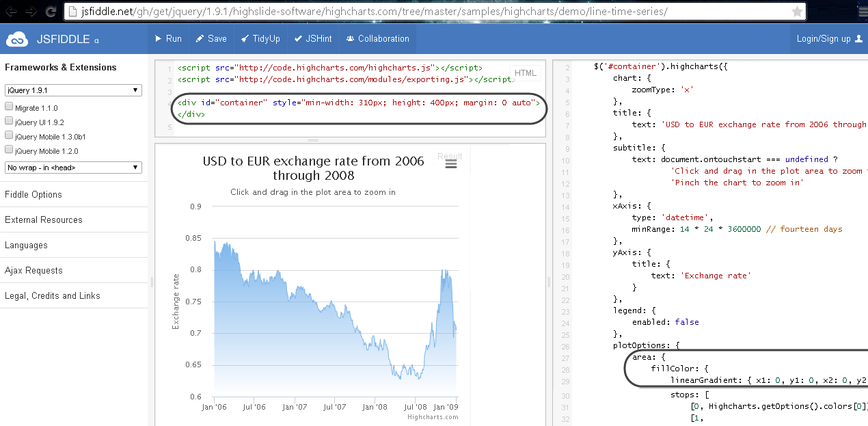Open the Login/Sign up link
The height and width of the screenshot is (426, 868).
(824, 39)
